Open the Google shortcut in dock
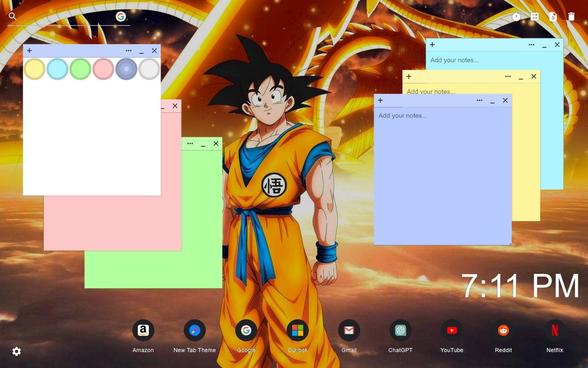 (x=246, y=330)
